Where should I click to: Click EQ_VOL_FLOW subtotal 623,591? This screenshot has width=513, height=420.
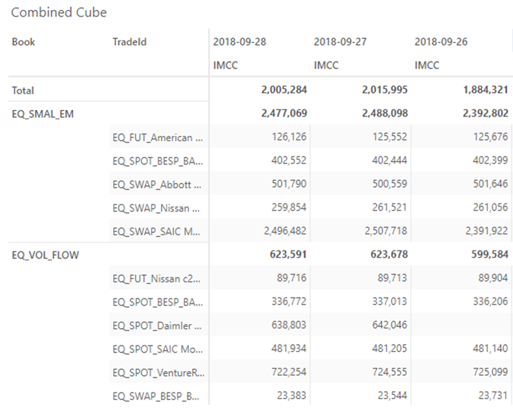click(288, 255)
